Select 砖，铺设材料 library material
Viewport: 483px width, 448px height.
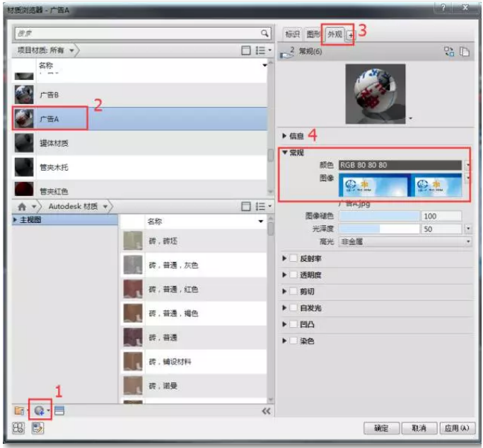(x=194, y=362)
